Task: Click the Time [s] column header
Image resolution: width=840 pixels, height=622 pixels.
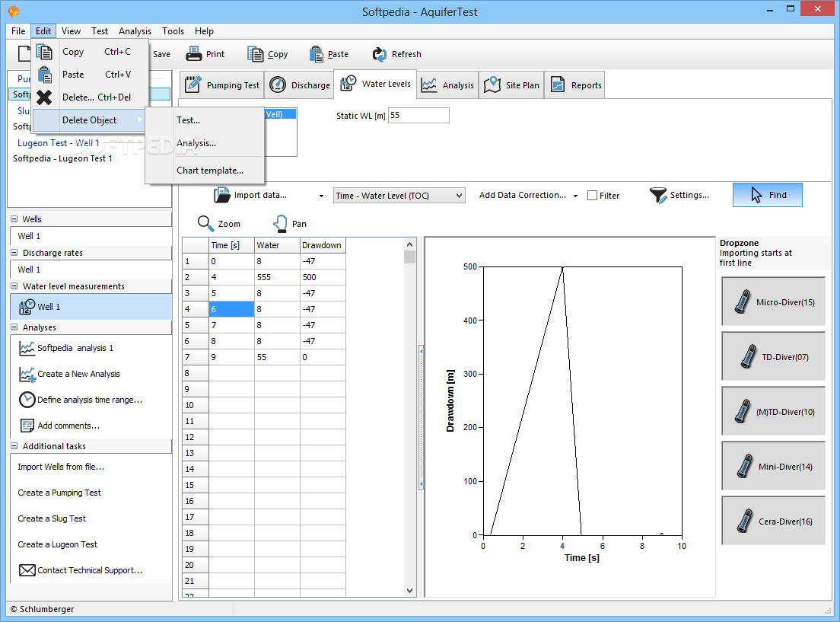Action: (x=231, y=245)
